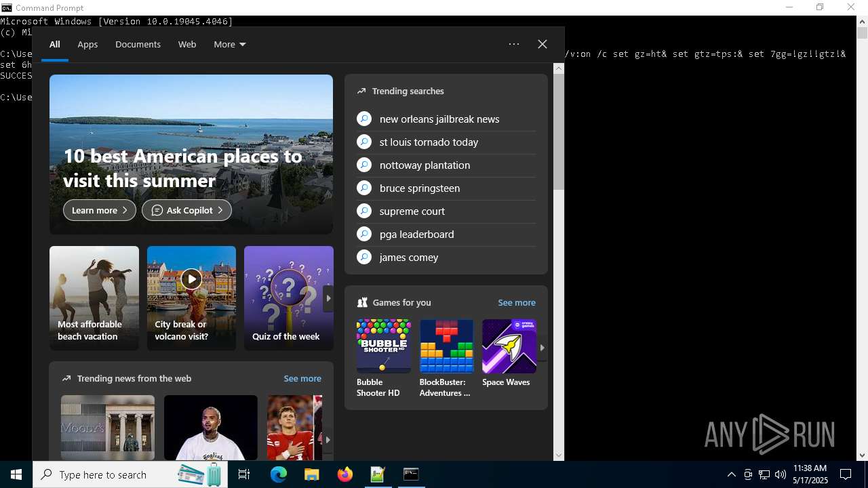Expand the More dropdown

pos(230,45)
